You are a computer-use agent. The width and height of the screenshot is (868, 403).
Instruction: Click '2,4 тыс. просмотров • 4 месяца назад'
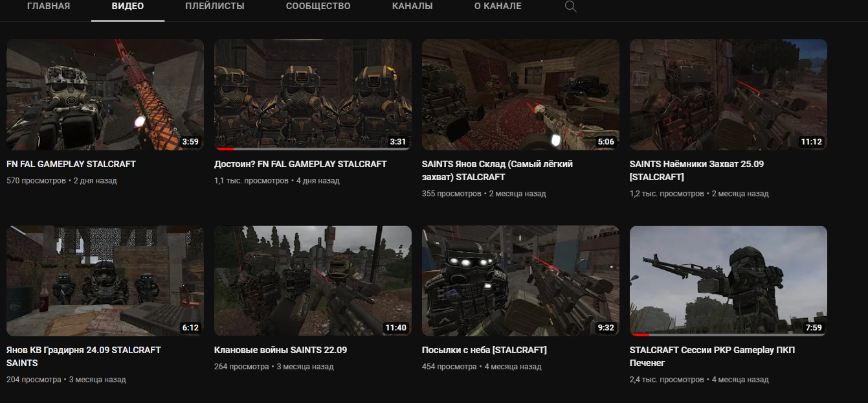699,380
